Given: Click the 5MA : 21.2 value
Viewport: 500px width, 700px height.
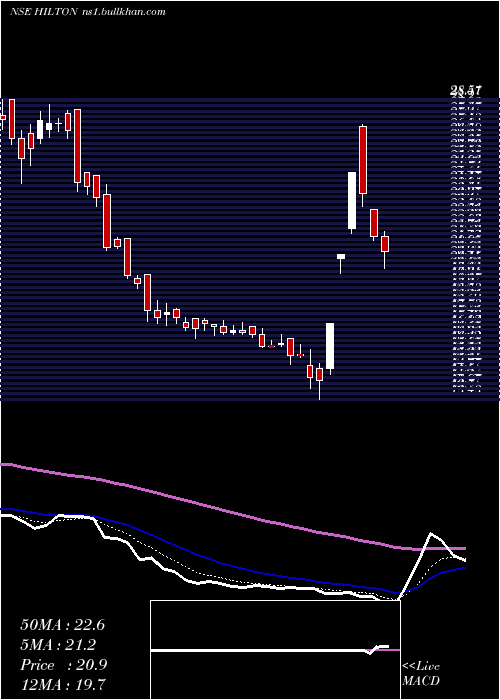Looking at the screenshot, I should (58, 645).
